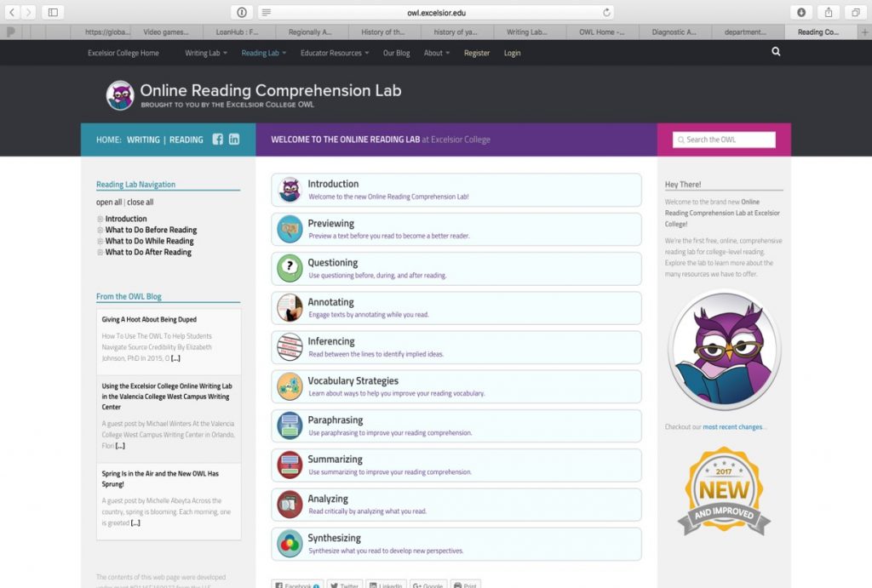Click the Synthesizing section icon
The image size is (872, 588).
pos(290,544)
